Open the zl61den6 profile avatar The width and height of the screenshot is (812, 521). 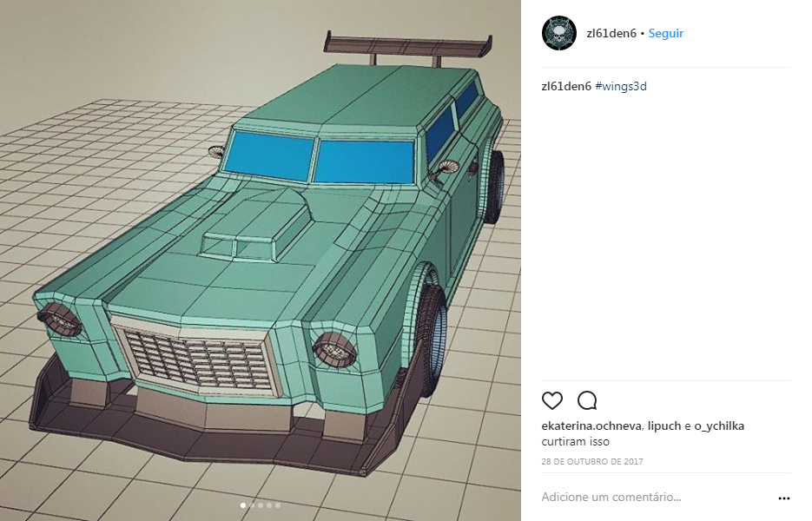(x=559, y=33)
